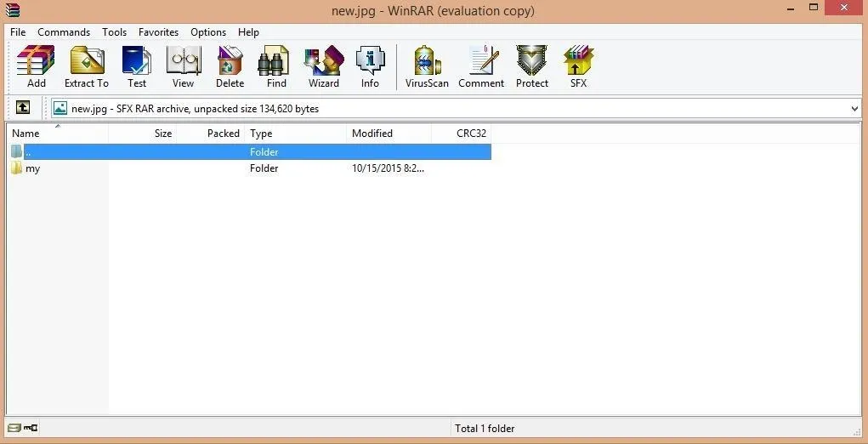The image size is (868, 444).
Task: Click the drive icon in status bar
Action: 14,428
